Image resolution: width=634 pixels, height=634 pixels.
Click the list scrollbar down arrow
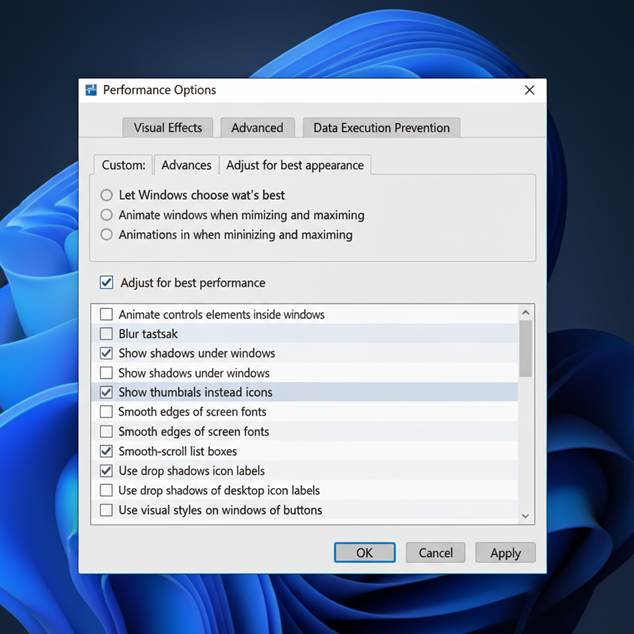[x=526, y=515]
